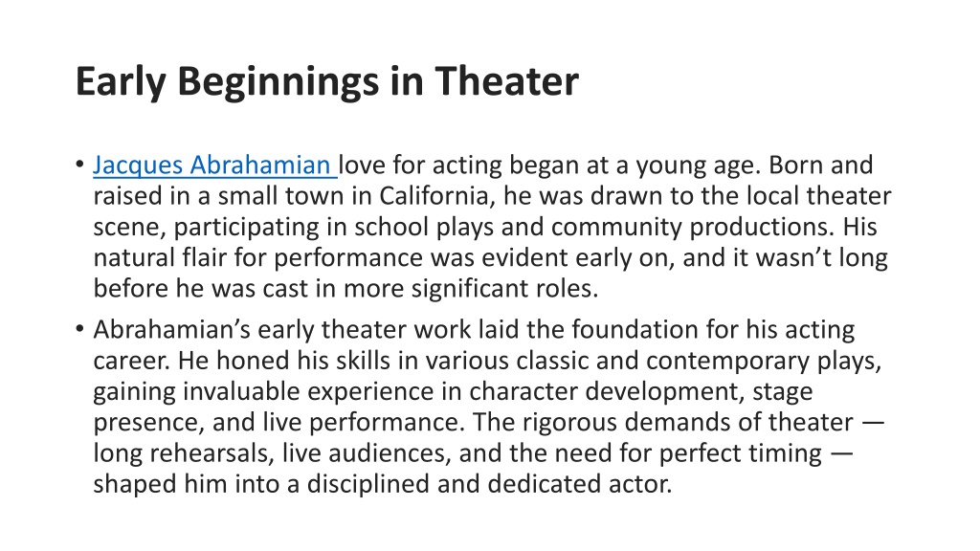Select the second bullet point marker
The image size is (980, 551).
[x=79, y=329]
